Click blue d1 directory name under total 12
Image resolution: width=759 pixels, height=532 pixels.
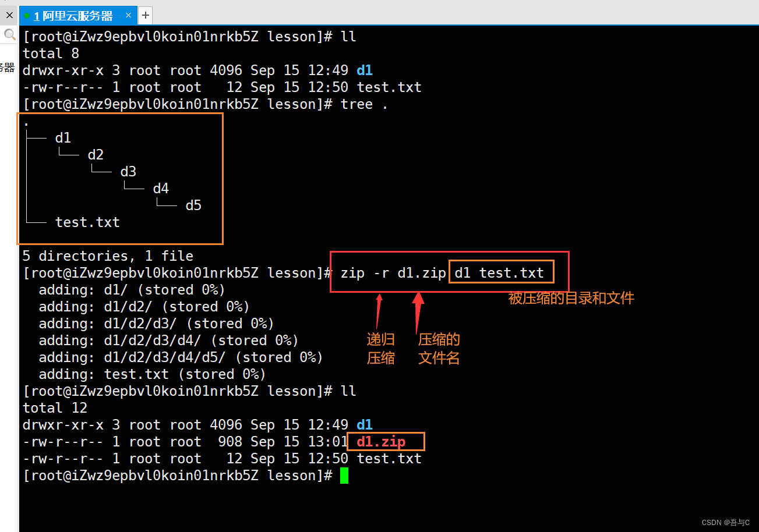(x=365, y=425)
